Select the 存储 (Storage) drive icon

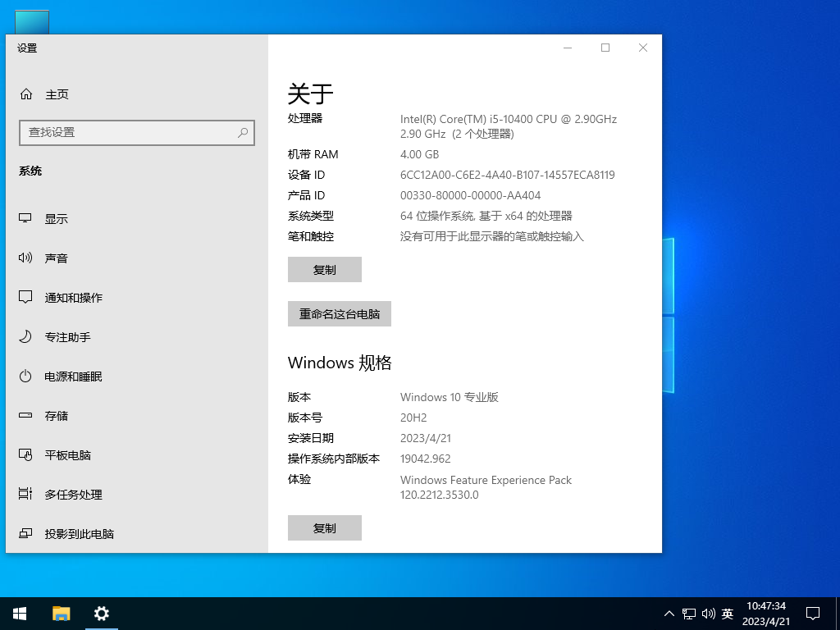[x=25, y=416]
